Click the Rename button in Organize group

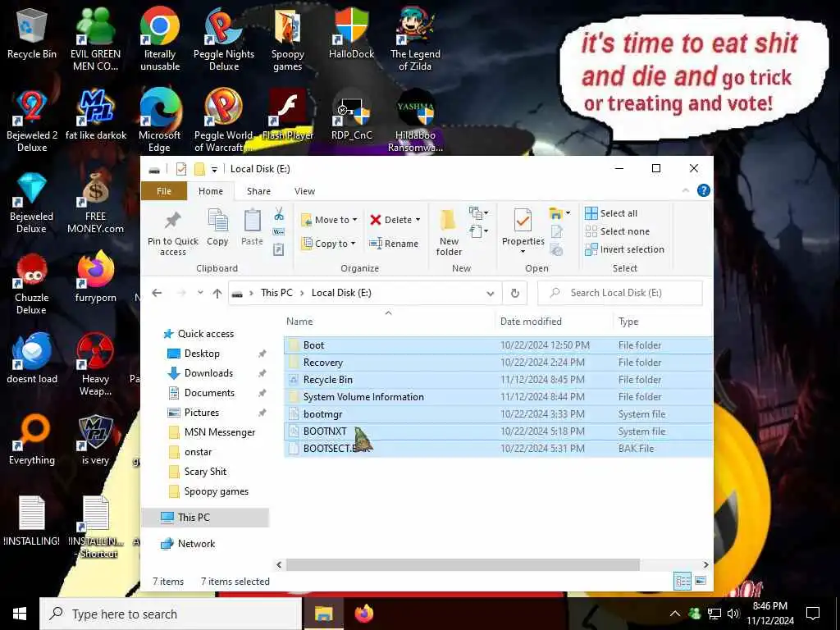click(x=394, y=244)
